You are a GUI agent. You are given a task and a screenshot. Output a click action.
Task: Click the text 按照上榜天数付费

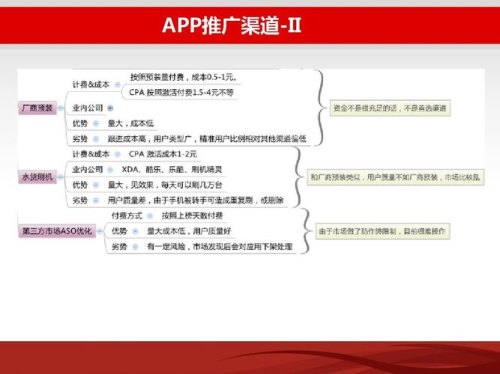(x=192, y=216)
